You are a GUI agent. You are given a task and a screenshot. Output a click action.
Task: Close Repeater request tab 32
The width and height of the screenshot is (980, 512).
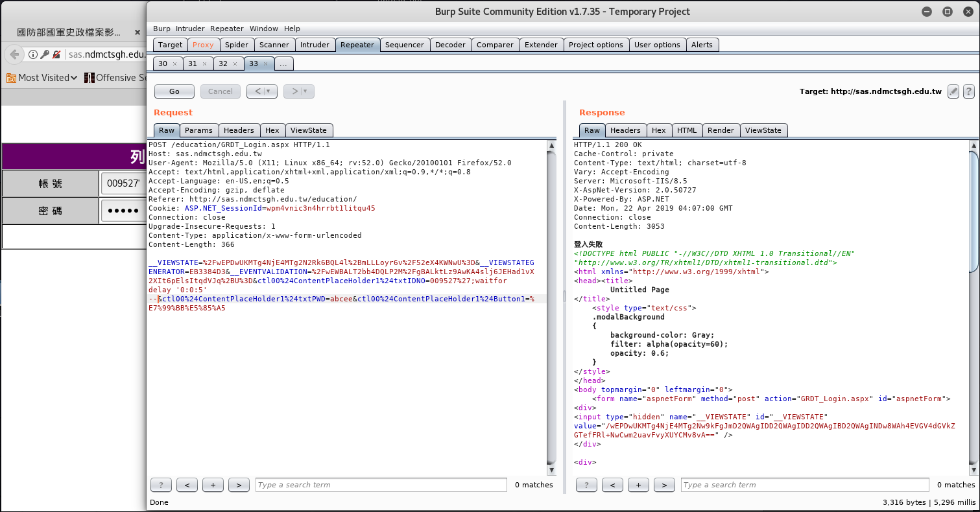[x=235, y=64]
